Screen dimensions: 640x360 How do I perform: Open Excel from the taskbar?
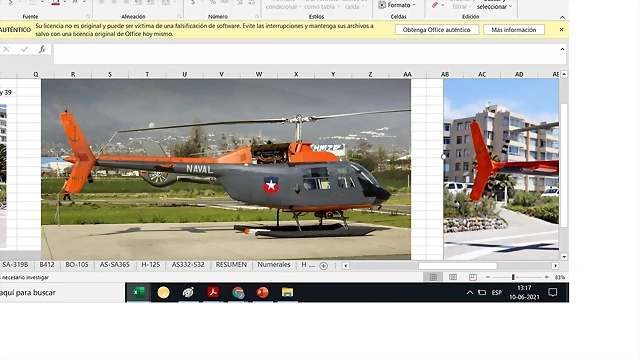(139, 292)
